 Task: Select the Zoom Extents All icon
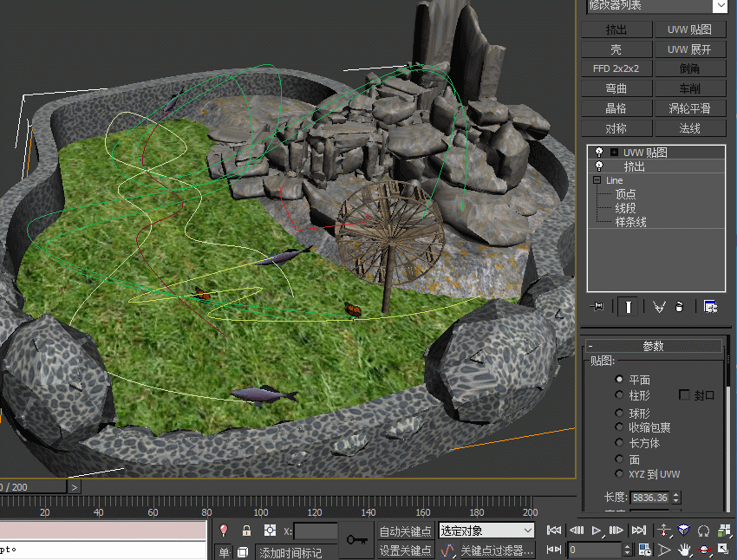tap(724, 530)
